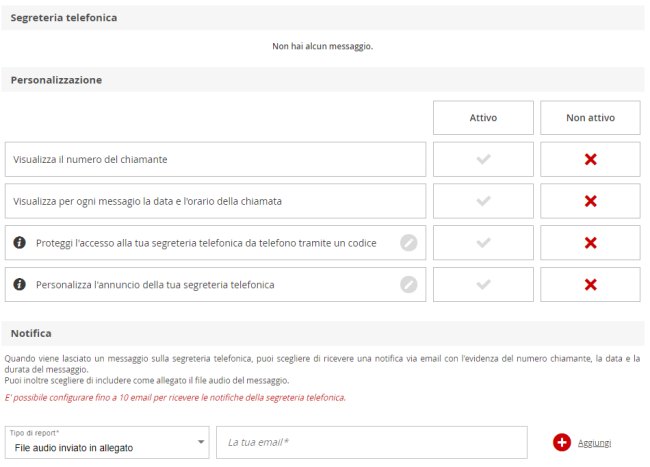Image resolution: width=650 pixels, height=467 pixels.
Task: Activate checkmark for date and time display
Action: pos(483,201)
